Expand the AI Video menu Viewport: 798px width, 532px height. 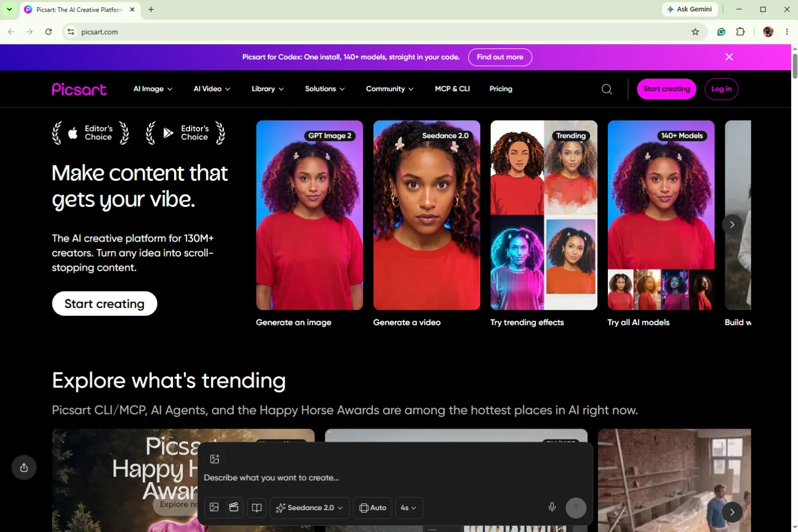pyautogui.click(x=212, y=89)
